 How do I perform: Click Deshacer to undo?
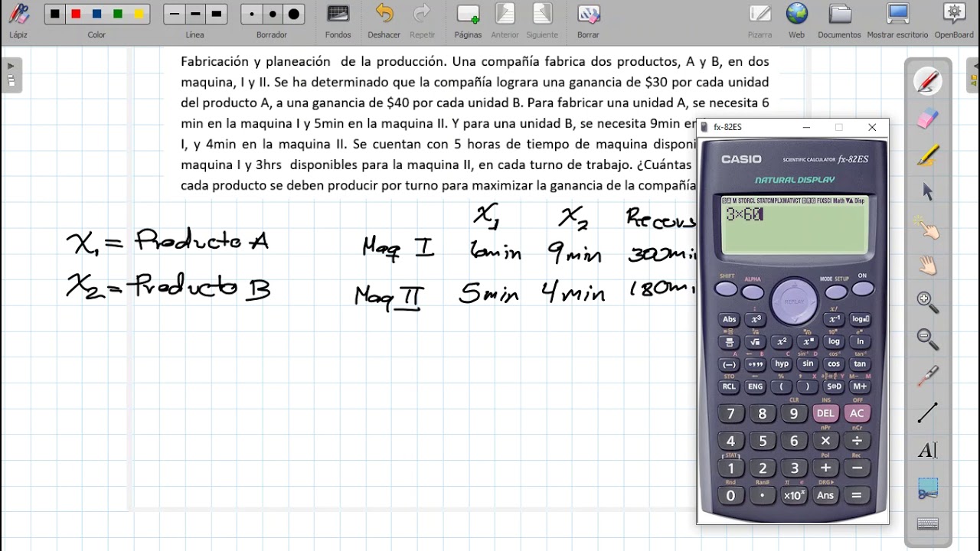(x=384, y=20)
